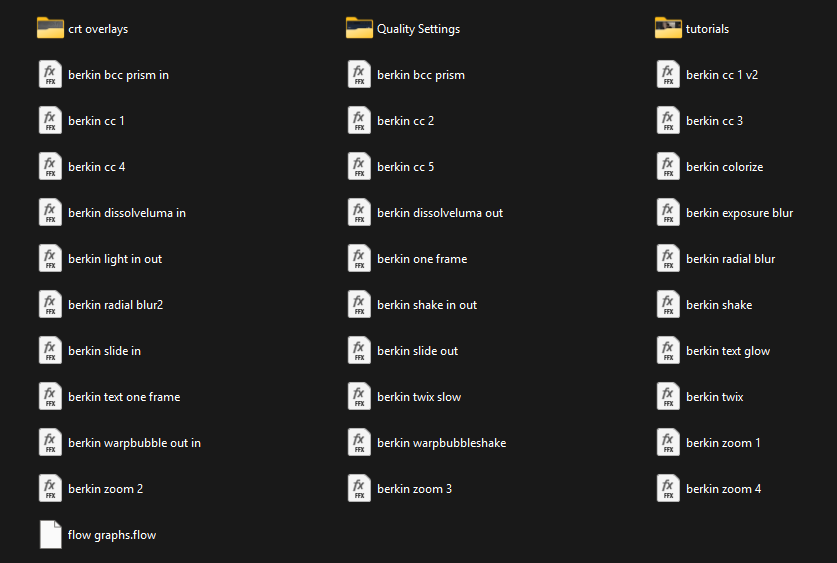This screenshot has height=563, width=837.
Task: Click the berkin bcc prism in FFX icon
Action: [50, 75]
